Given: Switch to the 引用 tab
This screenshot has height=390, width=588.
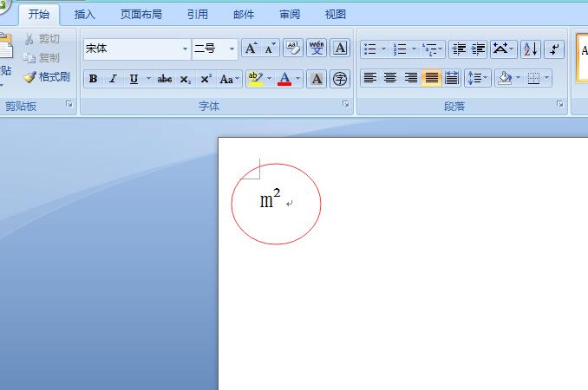Looking at the screenshot, I should pos(198,15).
